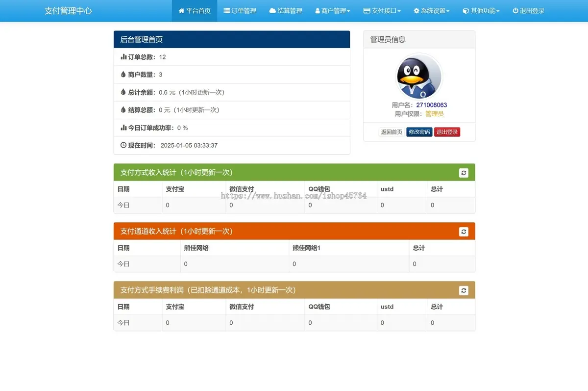
Task: Click the clock icon beside 现在时间
Action: [123, 145]
